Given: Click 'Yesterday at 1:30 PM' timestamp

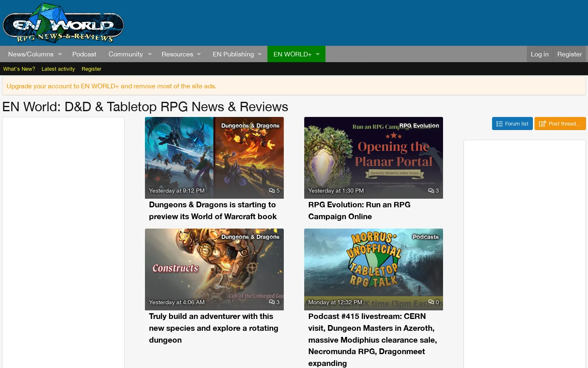Looking at the screenshot, I should tap(336, 191).
